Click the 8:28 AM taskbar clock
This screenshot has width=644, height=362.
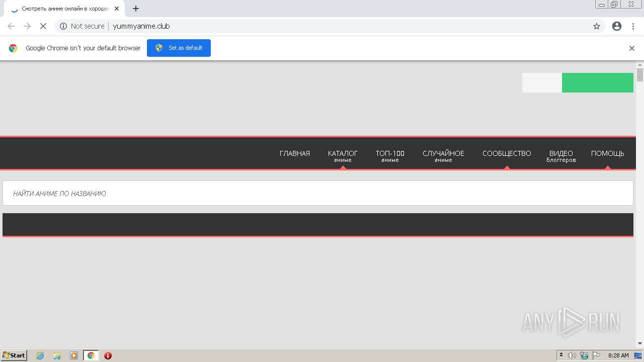click(618, 355)
